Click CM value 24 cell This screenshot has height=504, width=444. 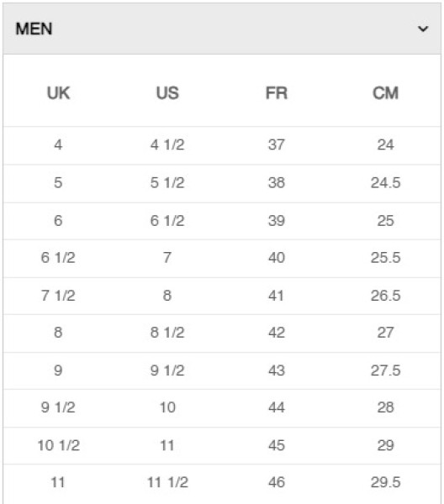point(385,144)
